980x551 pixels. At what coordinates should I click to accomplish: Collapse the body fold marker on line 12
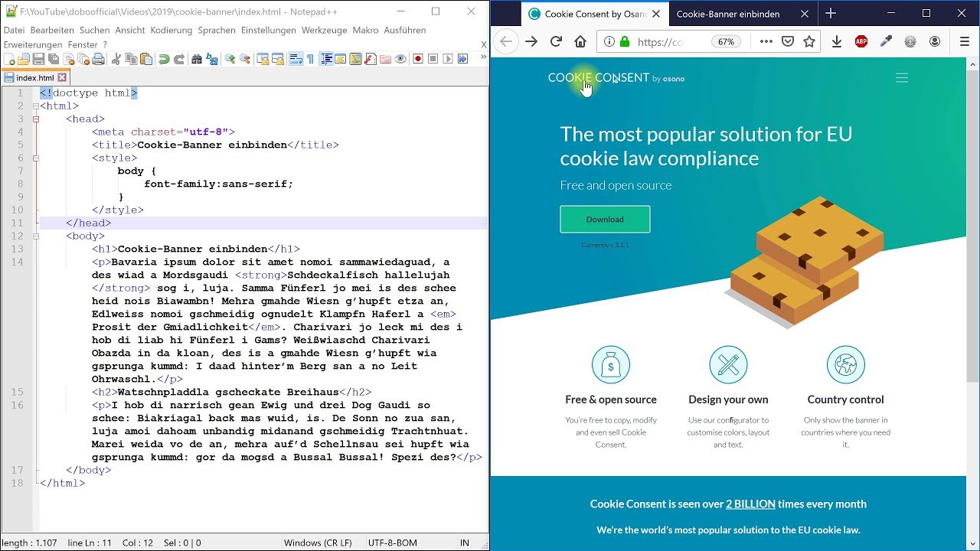click(35, 236)
